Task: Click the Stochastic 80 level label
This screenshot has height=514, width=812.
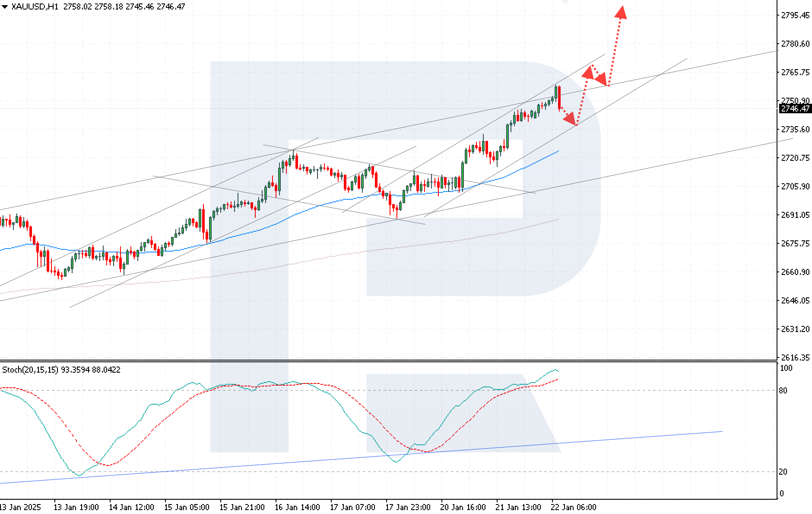Action: pos(783,390)
